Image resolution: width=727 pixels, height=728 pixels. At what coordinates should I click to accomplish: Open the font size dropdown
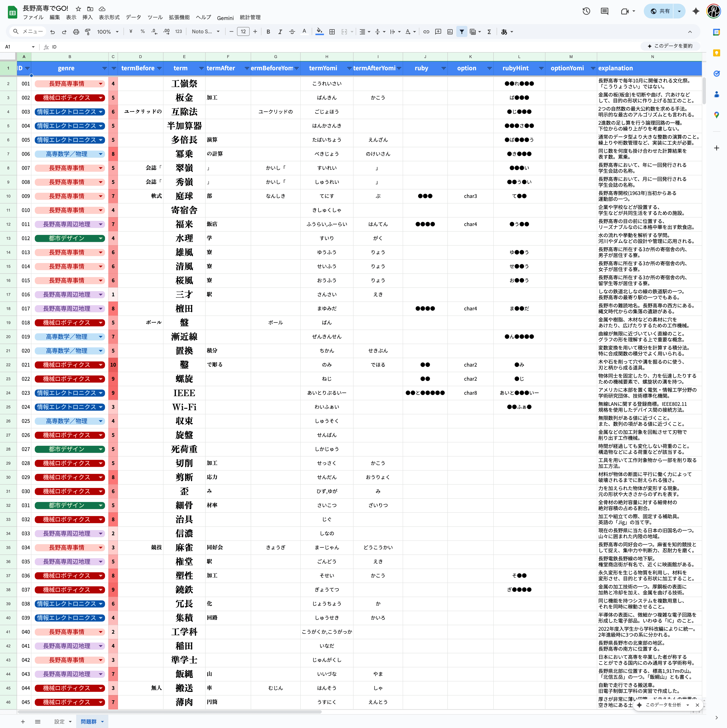pos(243,32)
